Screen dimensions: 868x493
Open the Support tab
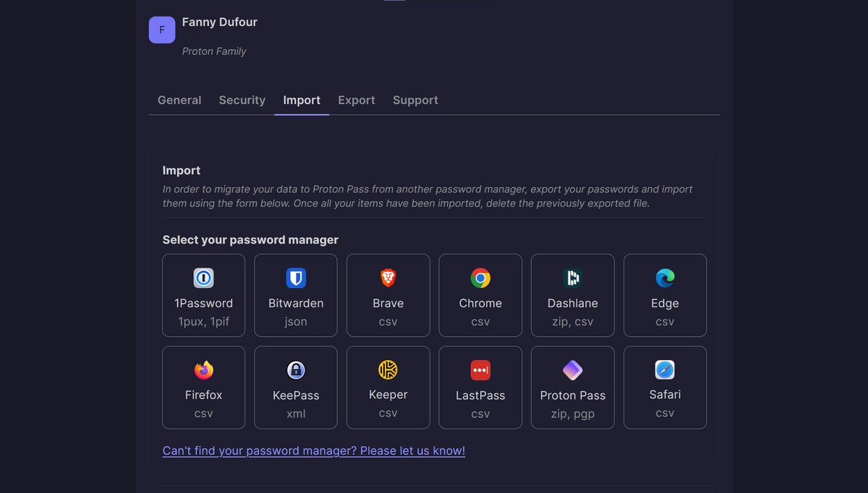pyautogui.click(x=415, y=100)
